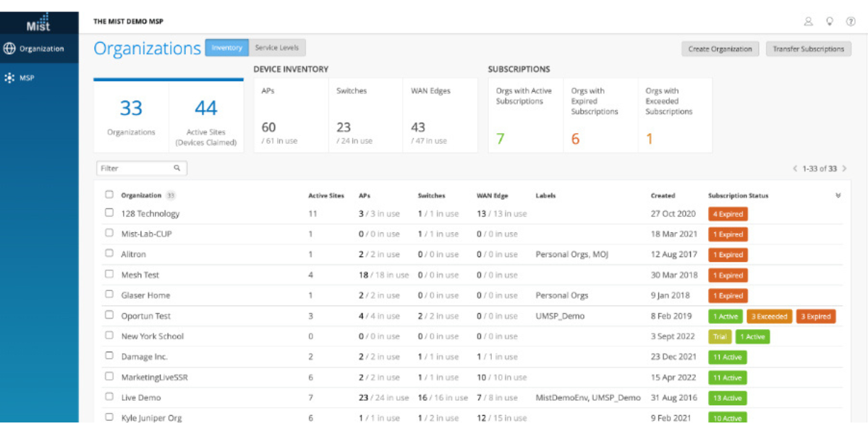Click Orgs with Exceeded Subscriptions card

click(x=676, y=116)
